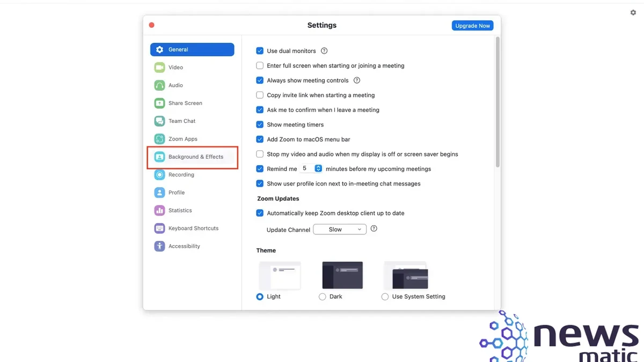Enable Enter full screen when joining
The width and height of the screenshot is (644, 362).
click(x=260, y=65)
